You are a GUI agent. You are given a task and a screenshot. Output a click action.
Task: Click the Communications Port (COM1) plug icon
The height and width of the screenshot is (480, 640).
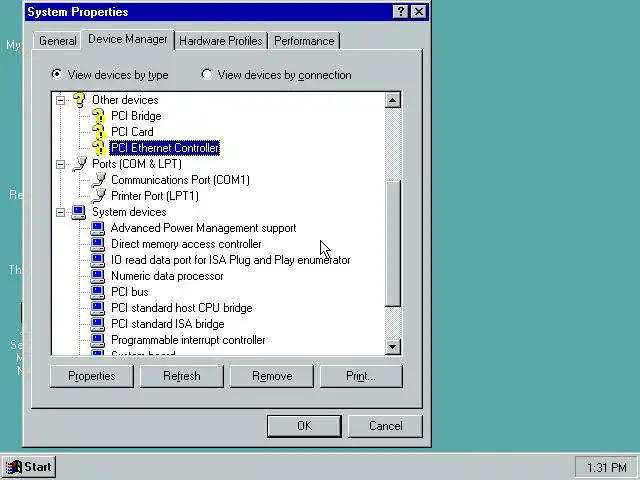pos(98,180)
